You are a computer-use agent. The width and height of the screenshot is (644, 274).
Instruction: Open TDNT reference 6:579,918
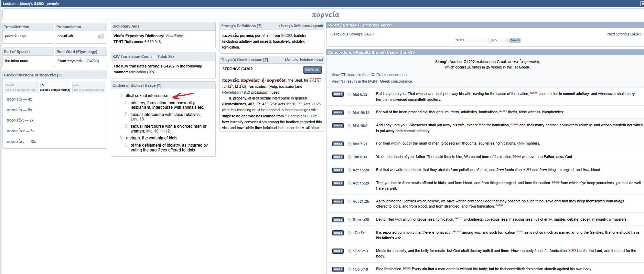click(152, 42)
